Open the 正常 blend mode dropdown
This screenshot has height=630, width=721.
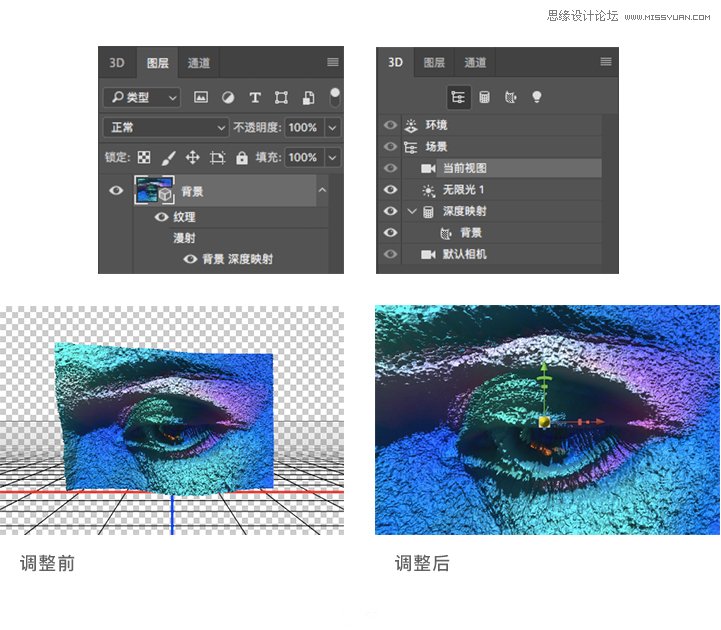166,128
